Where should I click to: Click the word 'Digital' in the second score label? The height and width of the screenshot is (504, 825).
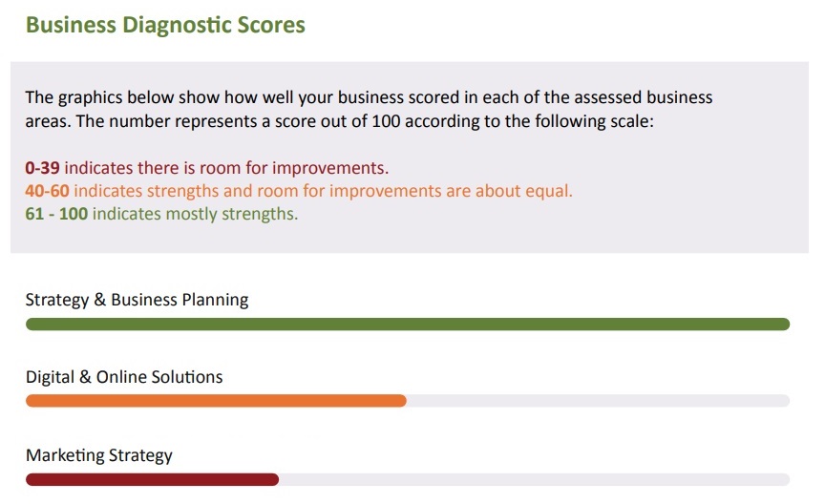[50, 377]
